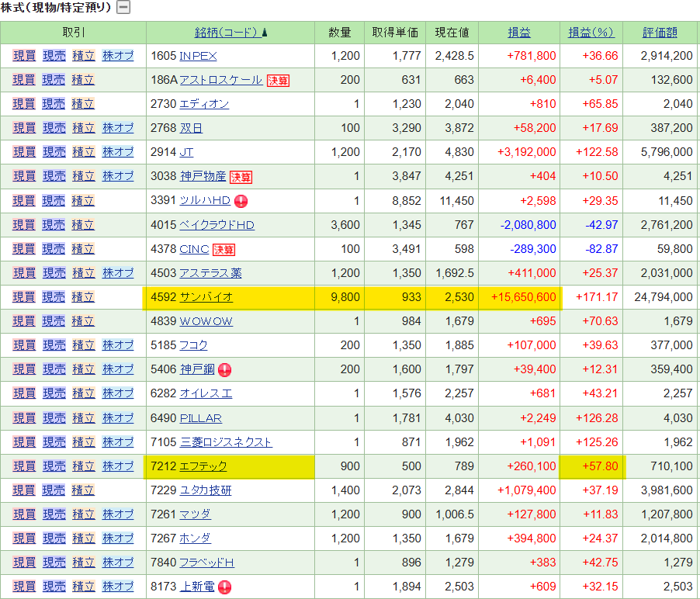Collapse the 株式(現物/特定預り) section
The height and width of the screenshot is (599, 700).
click(x=123, y=7)
